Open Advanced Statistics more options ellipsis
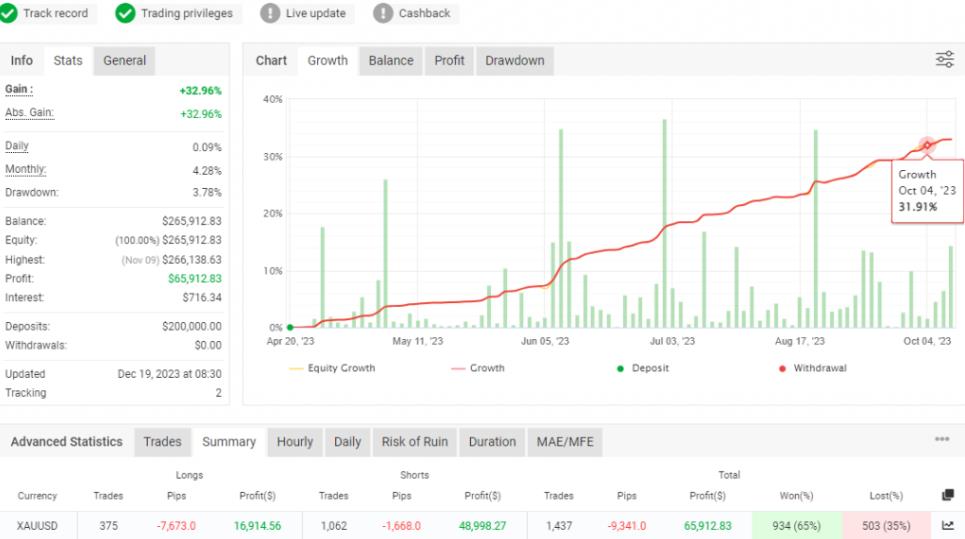This screenshot has height=539, width=965. coord(942,439)
